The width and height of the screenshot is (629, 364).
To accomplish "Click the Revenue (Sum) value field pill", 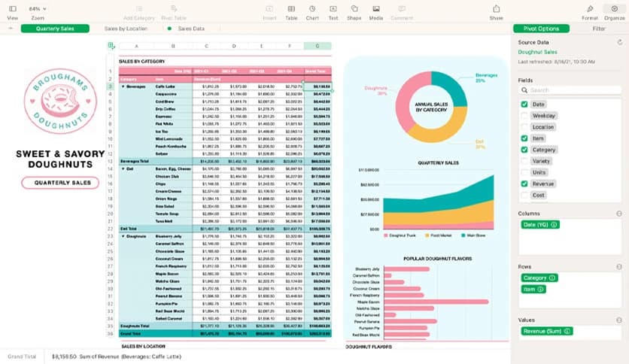I will pyautogui.click(x=546, y=331).
